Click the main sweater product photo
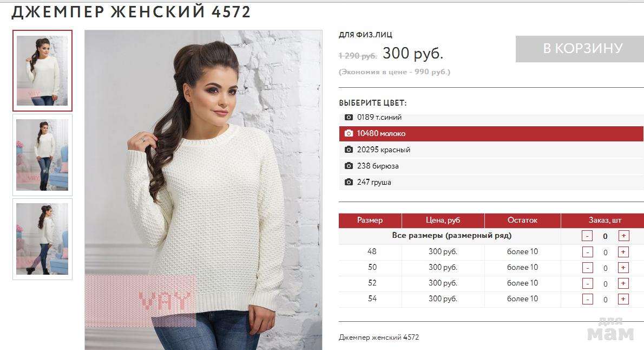Image resolution: width=644 pixels, height=350 pixels. tap(203, 190)
